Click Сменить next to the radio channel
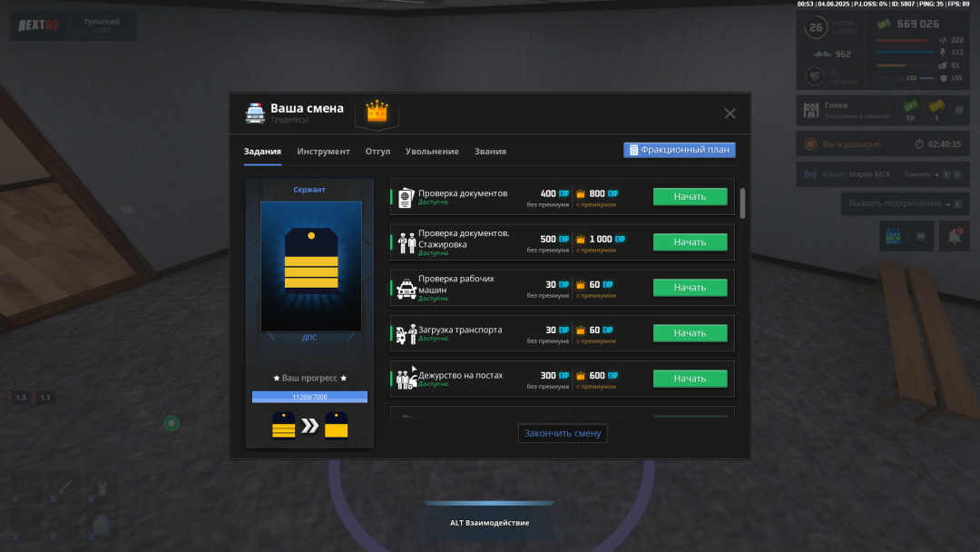 [x=922, y=174]
